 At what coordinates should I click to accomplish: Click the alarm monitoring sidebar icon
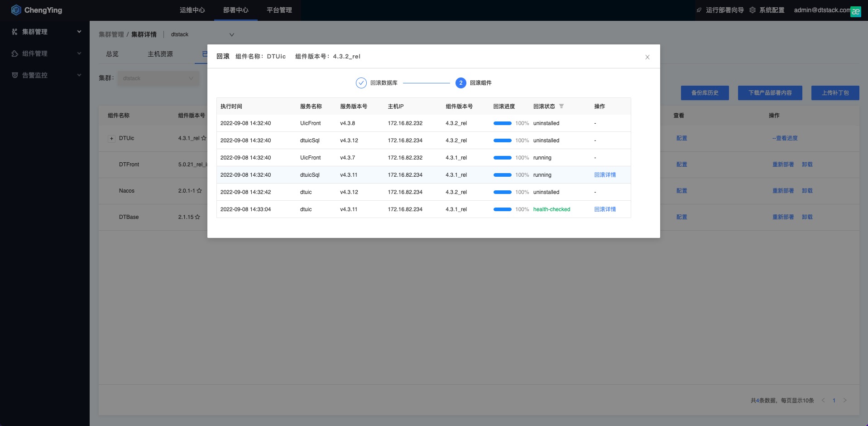(14, 75)
